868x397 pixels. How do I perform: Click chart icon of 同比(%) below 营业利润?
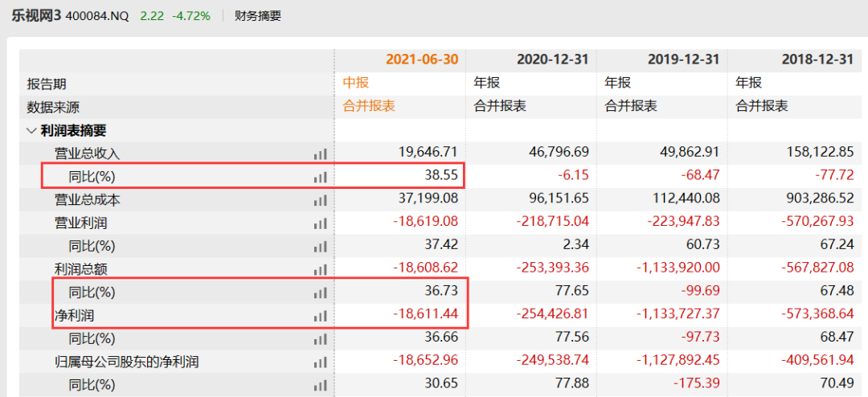(320, 247)
